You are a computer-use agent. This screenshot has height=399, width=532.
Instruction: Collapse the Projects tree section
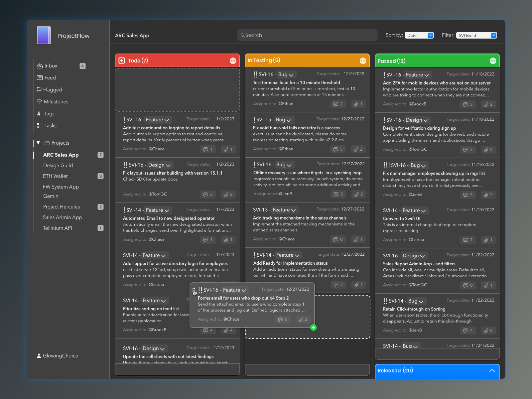tap(38, 143)
